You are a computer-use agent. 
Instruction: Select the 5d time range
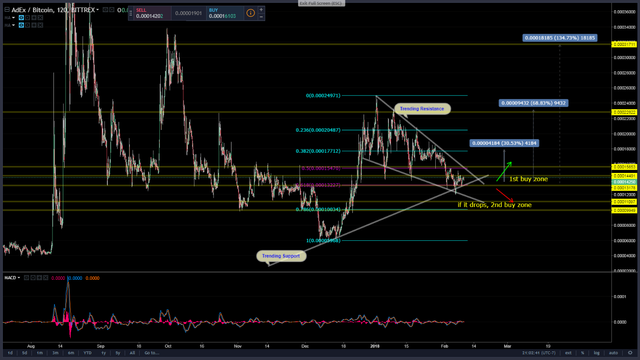tap(24, 353)
